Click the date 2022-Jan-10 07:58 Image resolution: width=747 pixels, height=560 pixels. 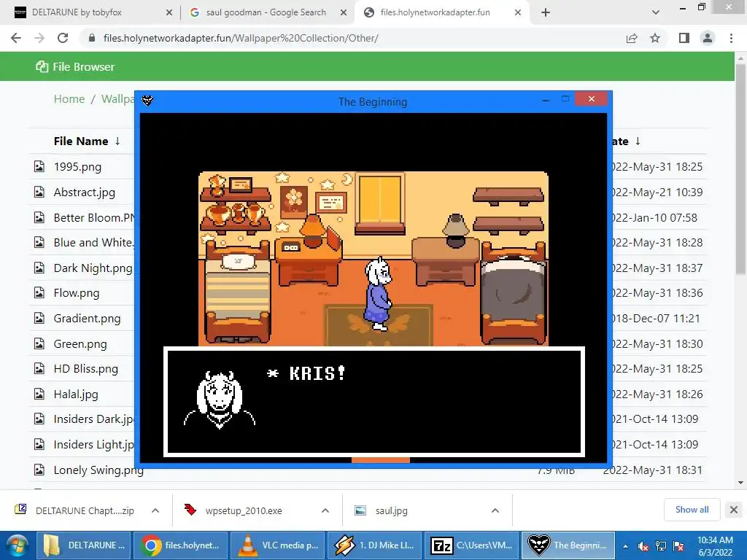pos(654,217)
